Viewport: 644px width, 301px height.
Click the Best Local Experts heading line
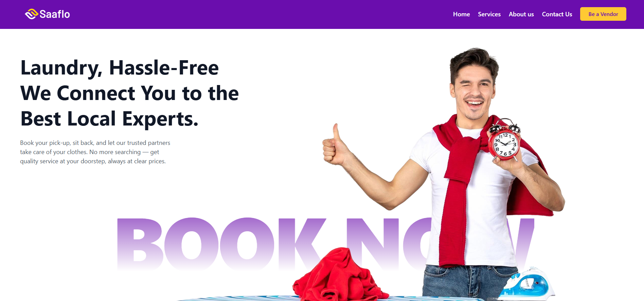(x=109, y=119)
